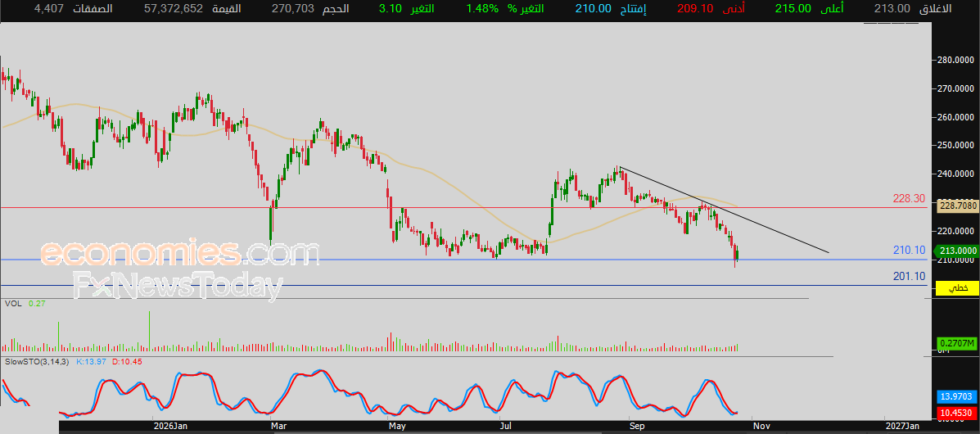The height and width of the screenshot is (434, 980).
Task: Click the القيمة value label
Action: [x=228, y=9]
